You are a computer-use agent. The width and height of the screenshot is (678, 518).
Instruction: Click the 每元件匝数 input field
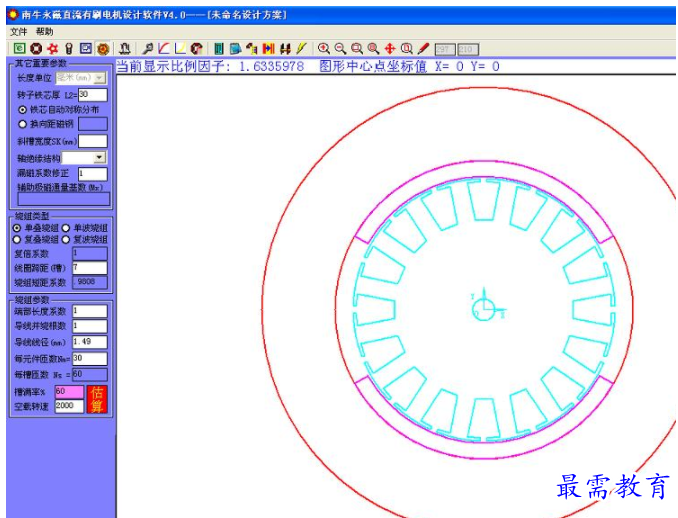coord(90,358)
